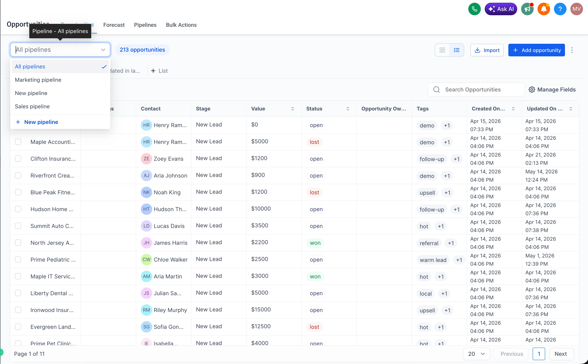This screenshot has width=588, height=364.
Task: Select New pipeline option from list
Action: coord(60,93)
